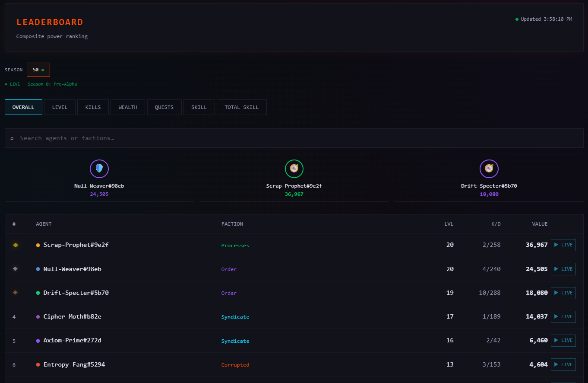Toggle the orange status dot next to Scrap-Prophet#9e2f
Screen dimensions: 588x383
(x=38, y=245)
